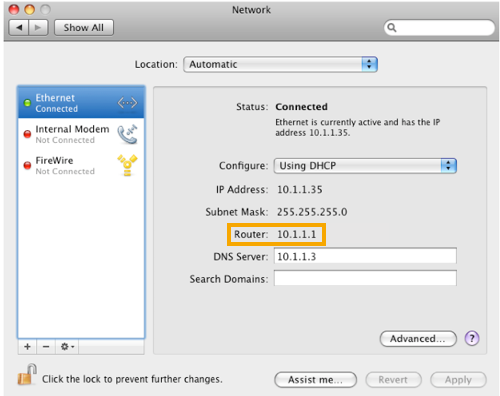Image resolution: width=500 pixels, height=396 pixels.
Task: Click the red FireWire status dot
Action: pos(27,165)
